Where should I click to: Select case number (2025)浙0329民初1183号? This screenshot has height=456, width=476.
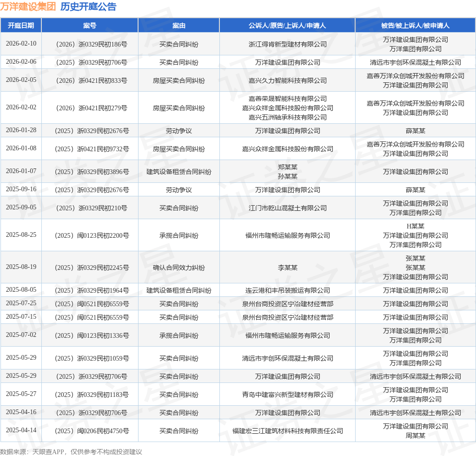[x=92, y=395]
